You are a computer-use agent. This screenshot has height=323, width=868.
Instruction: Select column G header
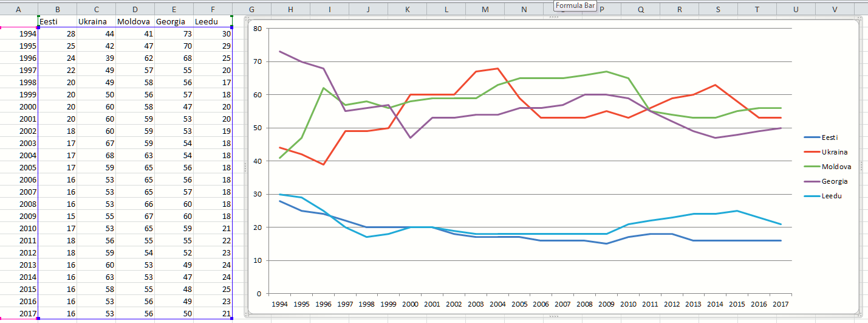[251, 10]
